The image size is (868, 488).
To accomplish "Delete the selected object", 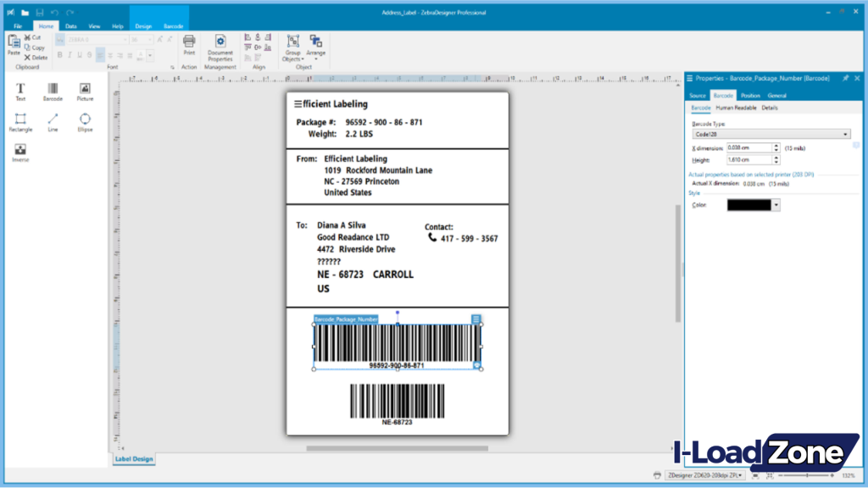I will pyautogui.click(x=36, y=58).
